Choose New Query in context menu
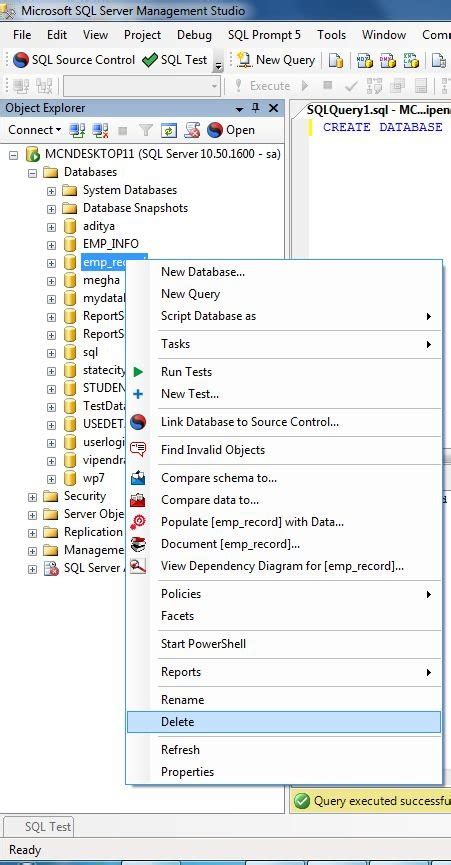This screenshot has height=865, width=451. [284, 294]
